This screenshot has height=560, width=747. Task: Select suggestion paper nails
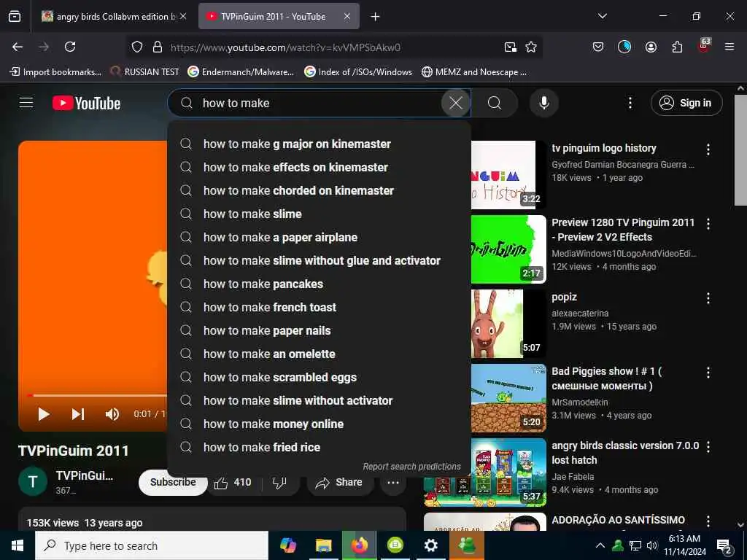(320, 330)
